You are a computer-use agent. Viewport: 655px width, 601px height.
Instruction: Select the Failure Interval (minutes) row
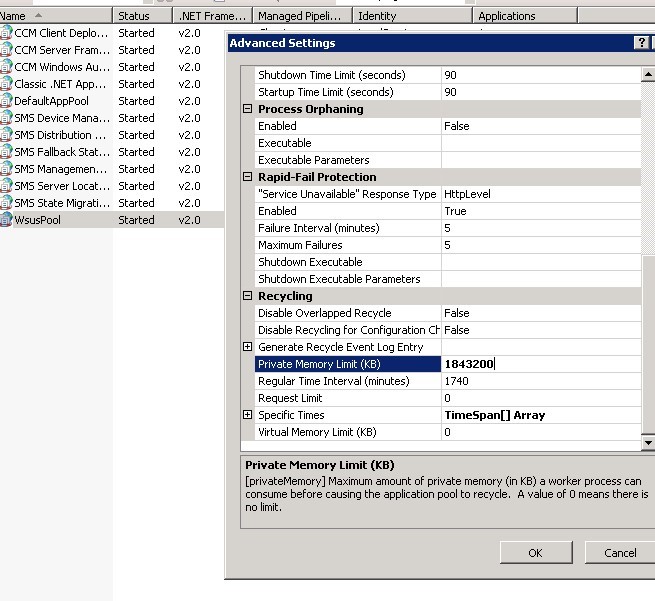pyautogui.click(x=448, y=228)
